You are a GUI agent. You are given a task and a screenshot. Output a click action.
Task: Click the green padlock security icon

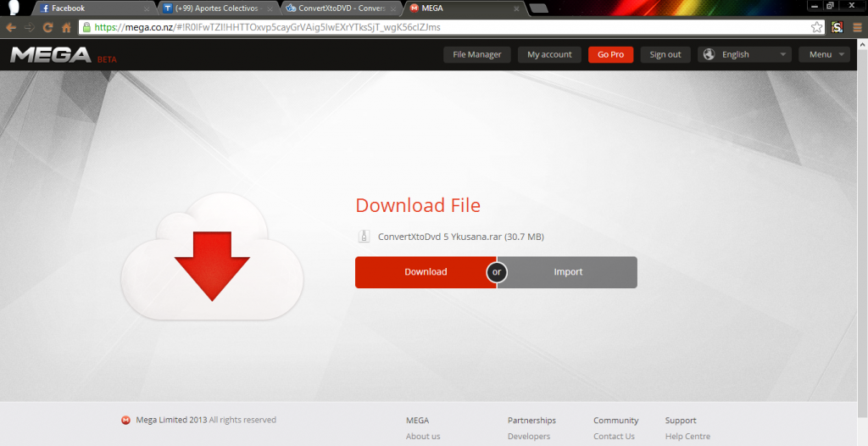[86, 27]
